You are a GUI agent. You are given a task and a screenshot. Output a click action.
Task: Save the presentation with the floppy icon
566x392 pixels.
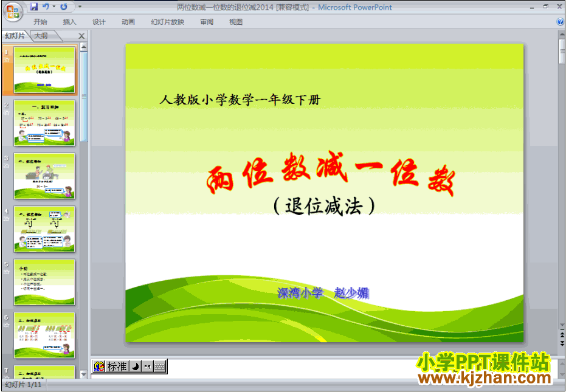pyautogui.click(x=33, y=7)
